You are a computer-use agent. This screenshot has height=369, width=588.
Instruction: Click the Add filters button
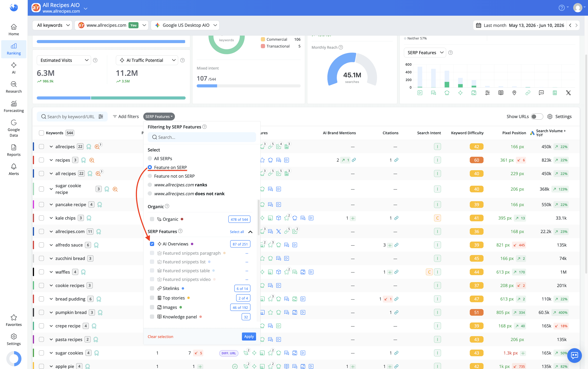tap(126, 116)
